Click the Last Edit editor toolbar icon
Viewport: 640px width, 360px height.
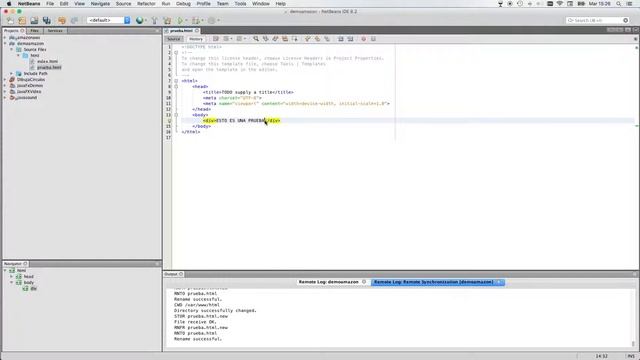coord(216,39)
